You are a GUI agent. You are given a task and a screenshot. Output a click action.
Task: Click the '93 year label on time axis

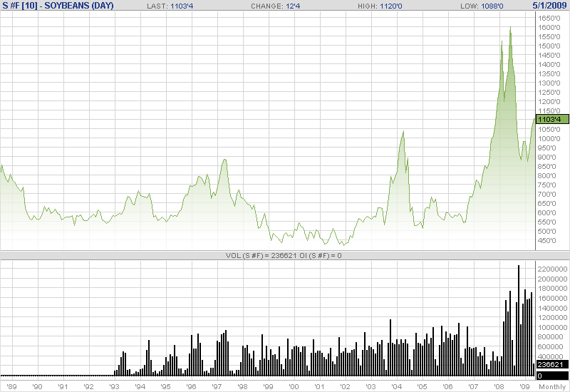(115, 386)
